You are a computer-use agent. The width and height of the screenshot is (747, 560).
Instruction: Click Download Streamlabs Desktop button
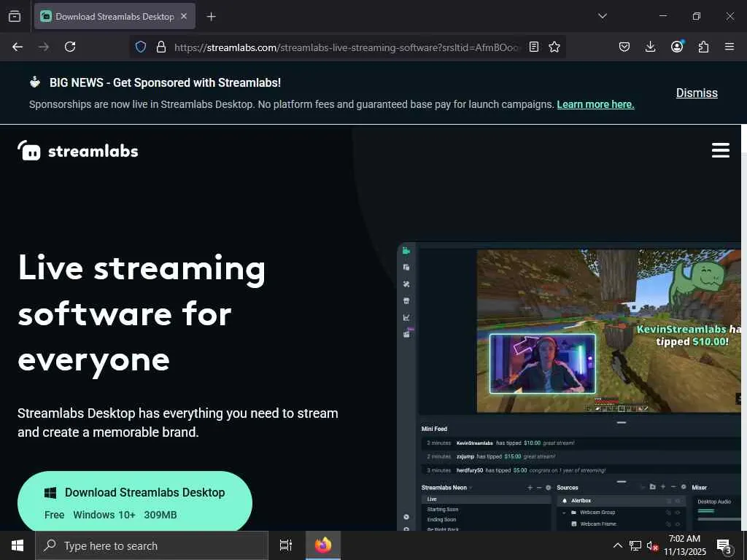pyautogui.click(x=135, y=501)
